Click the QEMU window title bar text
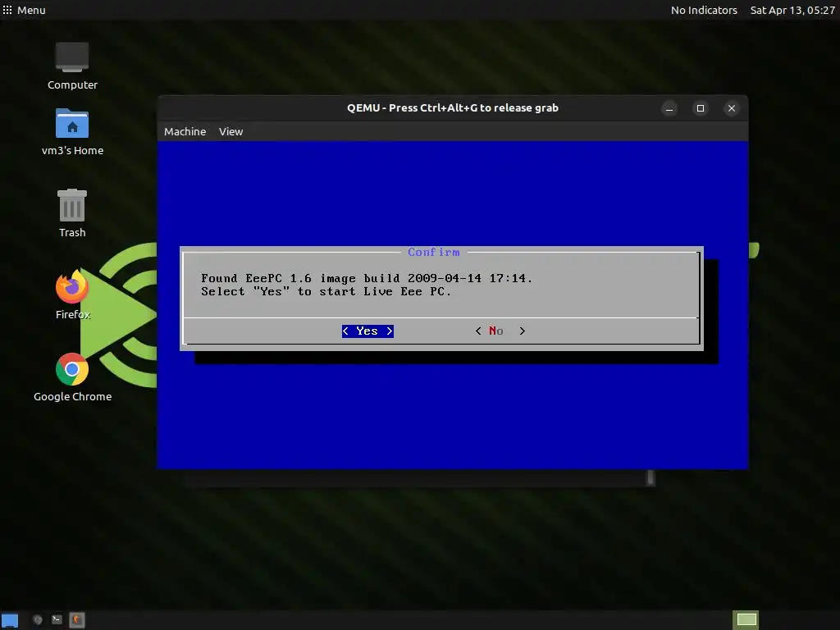This screenshot has height=630, width=840. click(x=453, y=107)
